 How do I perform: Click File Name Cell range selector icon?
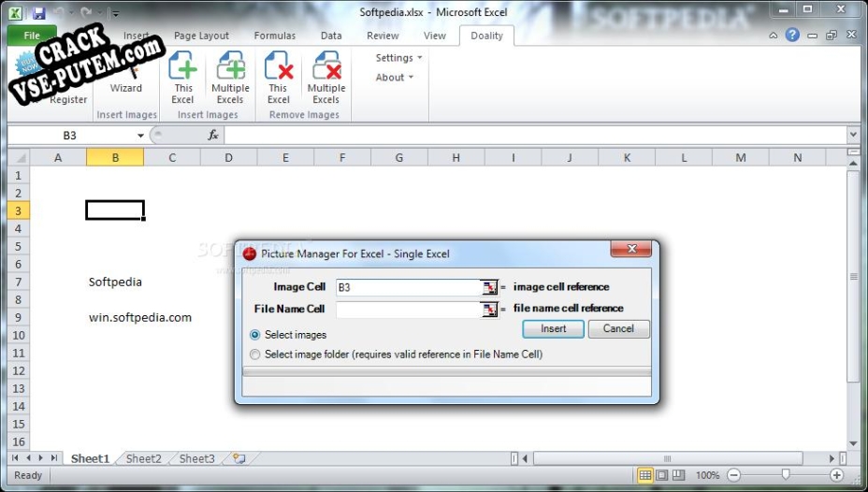click(x=489, y=310)
